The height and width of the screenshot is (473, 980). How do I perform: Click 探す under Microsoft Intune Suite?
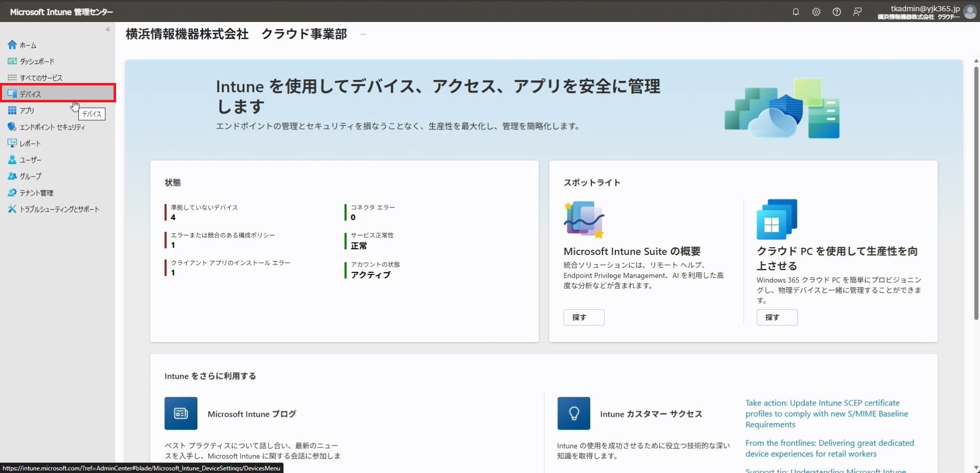(584, 317)
